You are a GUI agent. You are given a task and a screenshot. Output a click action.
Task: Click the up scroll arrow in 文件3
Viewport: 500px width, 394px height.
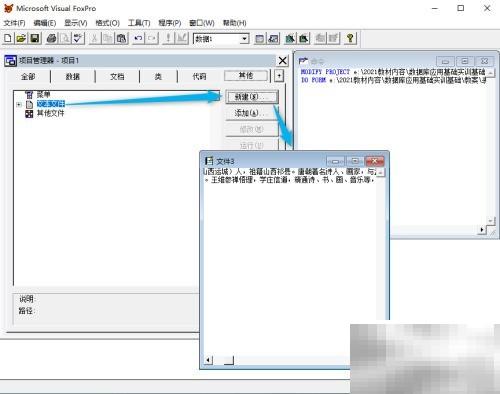381,172
